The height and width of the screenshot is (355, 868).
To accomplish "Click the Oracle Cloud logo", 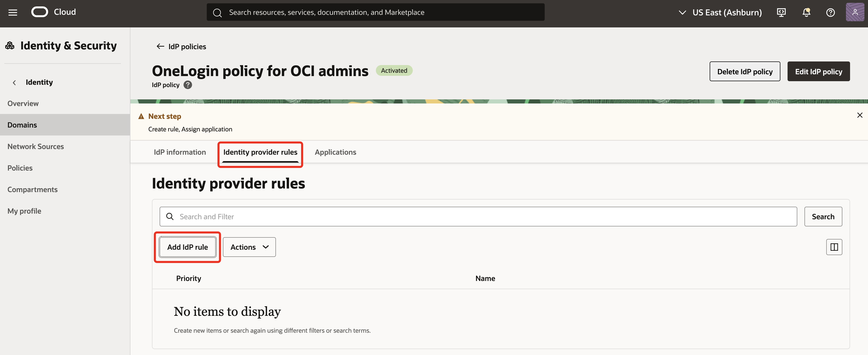I will tap(40, 12).
